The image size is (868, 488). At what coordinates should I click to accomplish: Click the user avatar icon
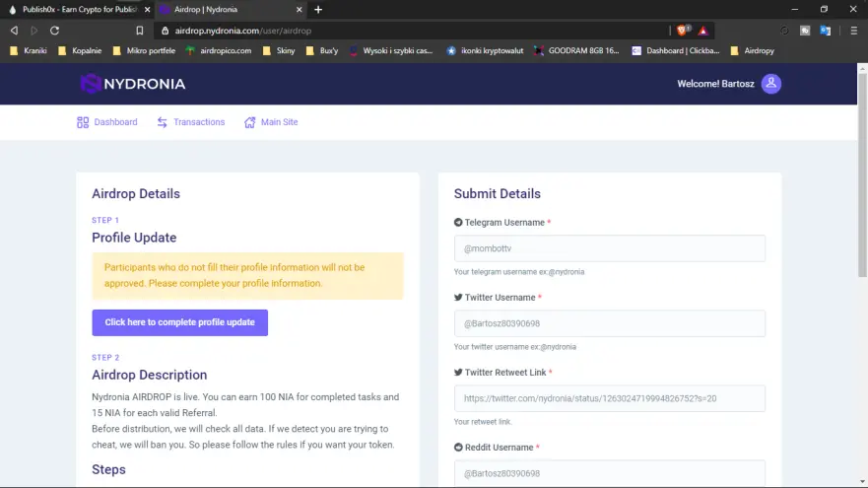pyautogui.click(x=771, y=84)
